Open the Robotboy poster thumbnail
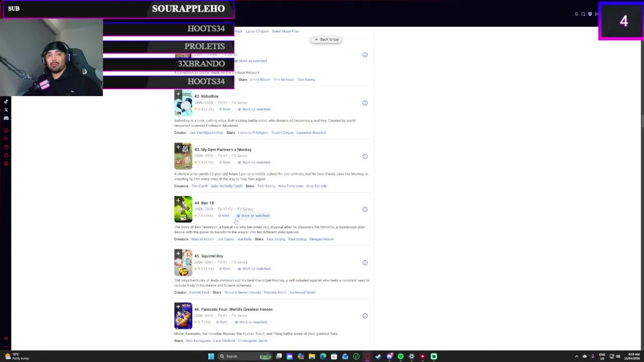The width and height of the screenshot is (644, 362). pyautogui.click(x=183, y=103)
